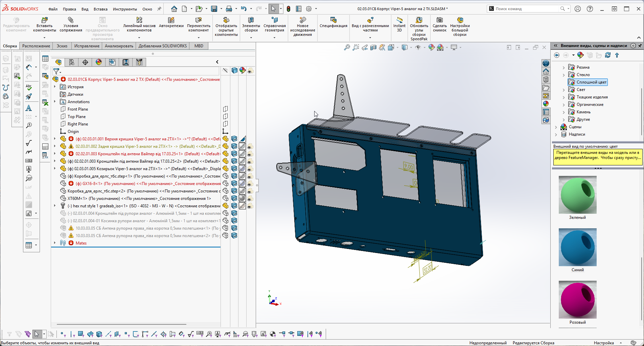This screenshot has height=346, width=644.
Task: Open the DisplayManager tab icon in feature tree
Action: tap(99, 62)
